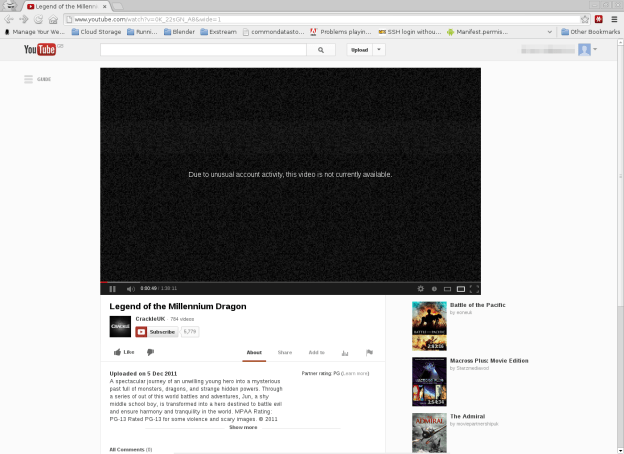The image size is (624, 454).
Task: Go back with browser back arrow
Action: [x=9, y=19]
